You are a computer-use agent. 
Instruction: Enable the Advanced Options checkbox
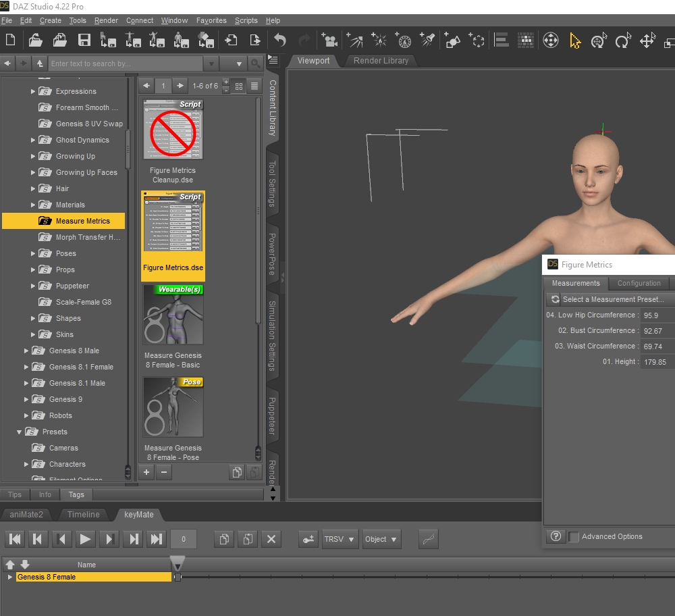[574, 537]
